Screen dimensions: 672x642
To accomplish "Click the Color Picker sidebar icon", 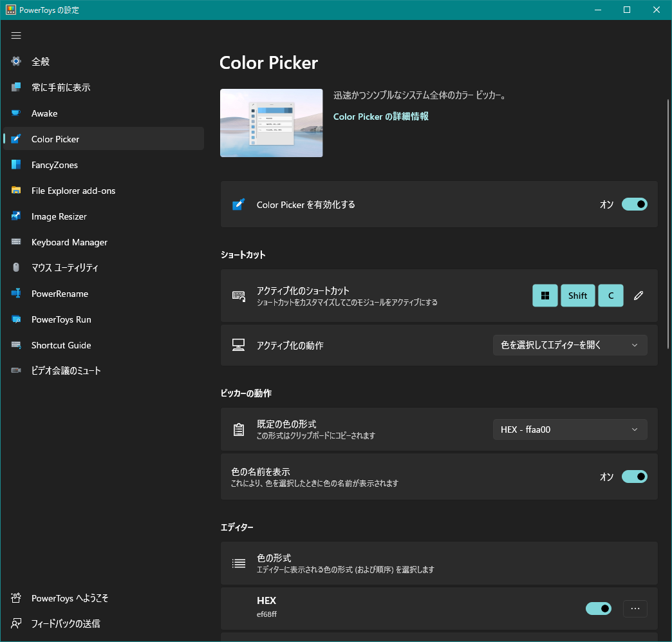I will click(16, 139).
